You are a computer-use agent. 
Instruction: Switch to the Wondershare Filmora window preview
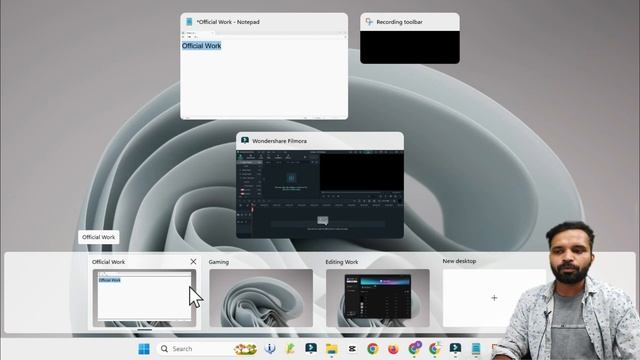320,185
